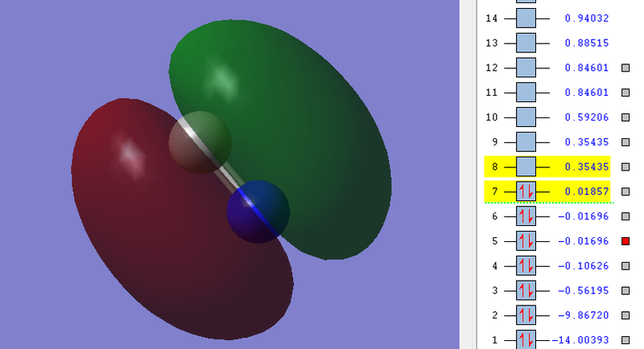
Task: Click the blue nitrogen atom in the 3D view
Action: [258, 212]
